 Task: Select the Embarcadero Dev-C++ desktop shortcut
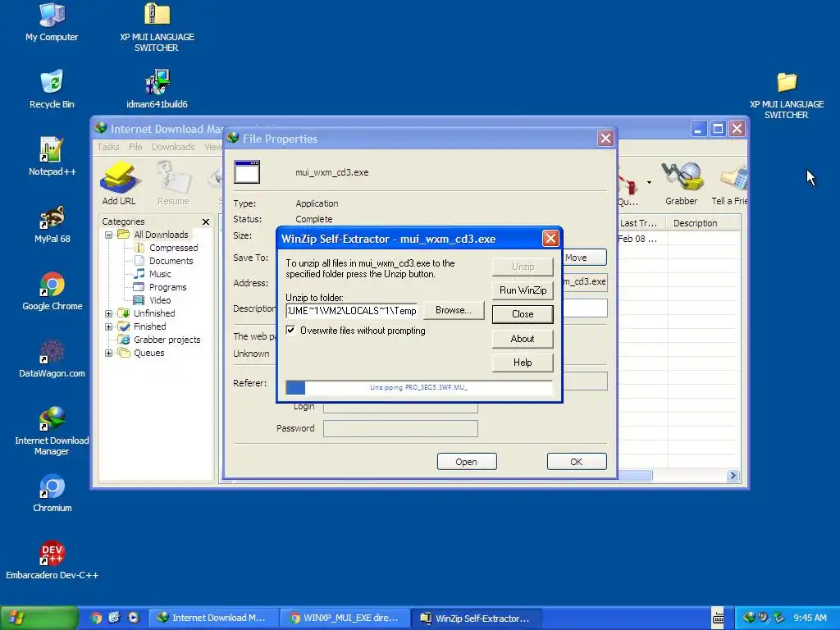(52, 560)
